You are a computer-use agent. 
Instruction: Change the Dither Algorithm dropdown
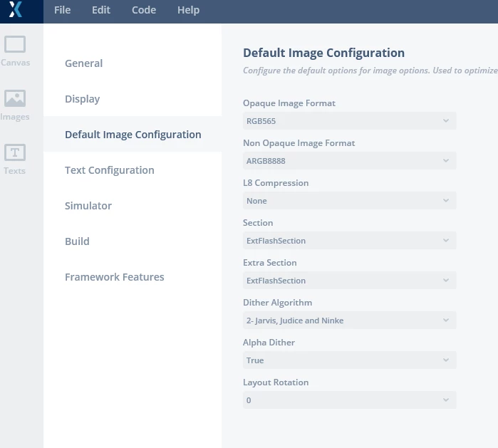[x=349, y=321]
